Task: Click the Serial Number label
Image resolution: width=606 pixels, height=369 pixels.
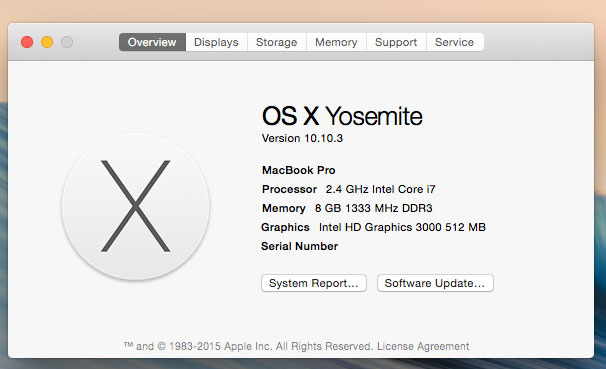Action: pos(300,246)
